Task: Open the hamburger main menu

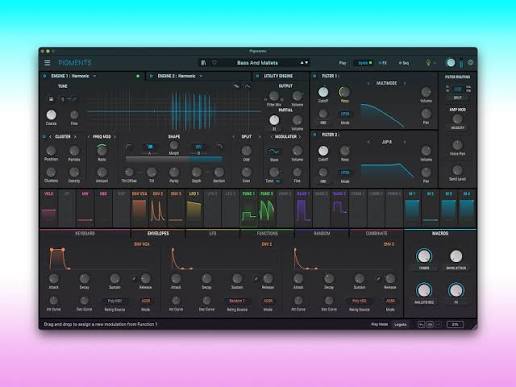Action: coord(47,62)
